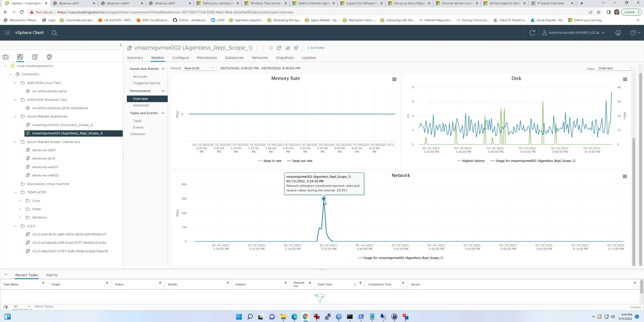Image resolution: width=644 pixels, height=322 pixels.
Task: Switch to the Alarms tab
Action: 52,275
